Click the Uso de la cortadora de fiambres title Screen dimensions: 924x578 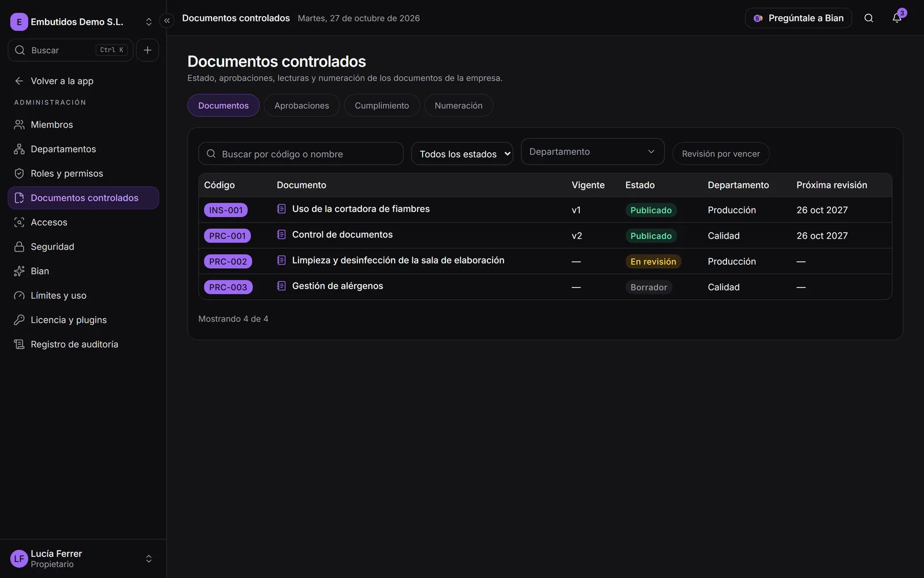point(361,209)
